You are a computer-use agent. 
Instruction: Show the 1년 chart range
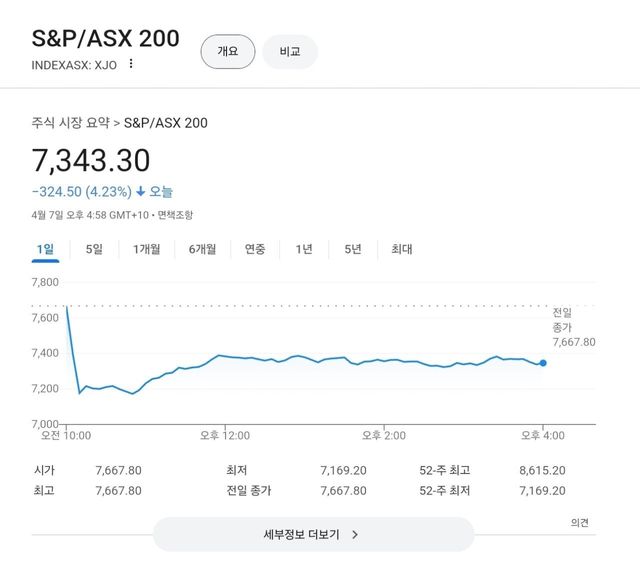(304, 249)
